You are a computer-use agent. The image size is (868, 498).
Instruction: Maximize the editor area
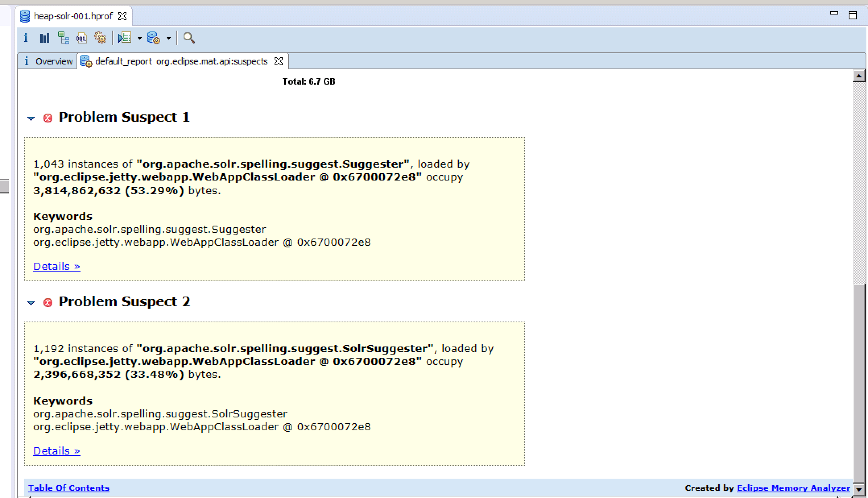click(x=852, y=15)
